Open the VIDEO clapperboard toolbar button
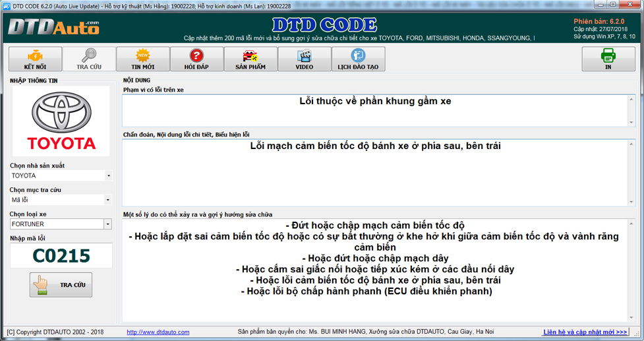 [305, 59]
